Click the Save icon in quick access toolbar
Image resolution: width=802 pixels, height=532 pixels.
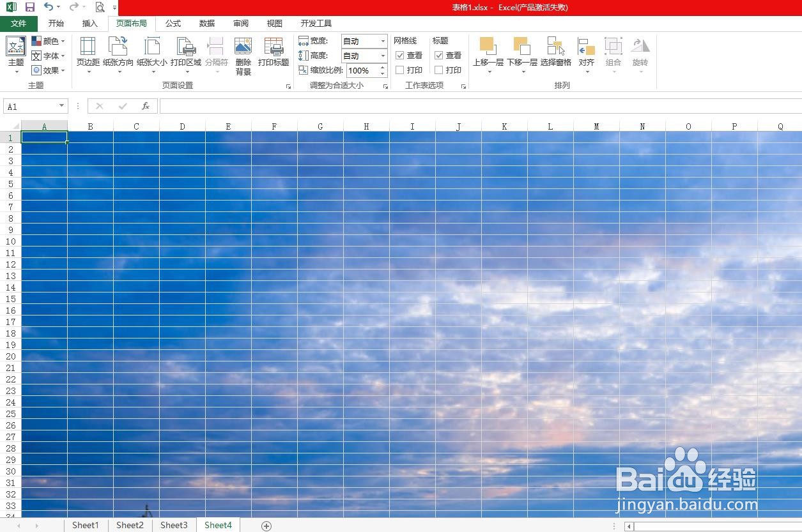click(30, 7)
